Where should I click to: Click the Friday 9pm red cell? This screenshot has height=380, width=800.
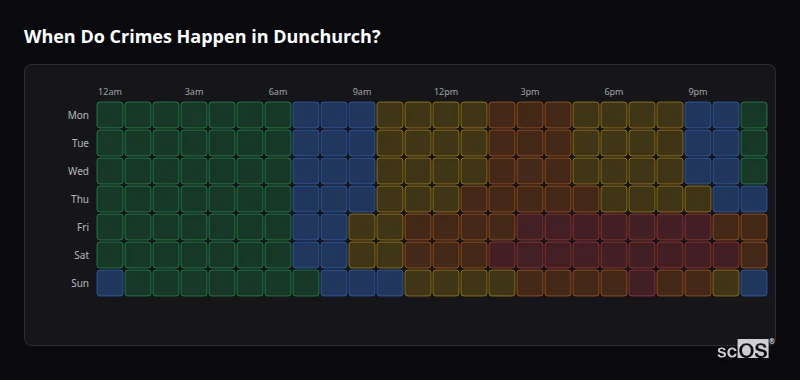click(698, 227)
